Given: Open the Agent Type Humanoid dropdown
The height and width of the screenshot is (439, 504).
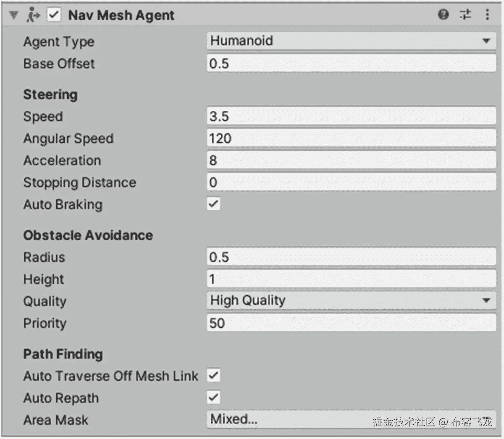Looking at the screenshot, I should (352, 41).
